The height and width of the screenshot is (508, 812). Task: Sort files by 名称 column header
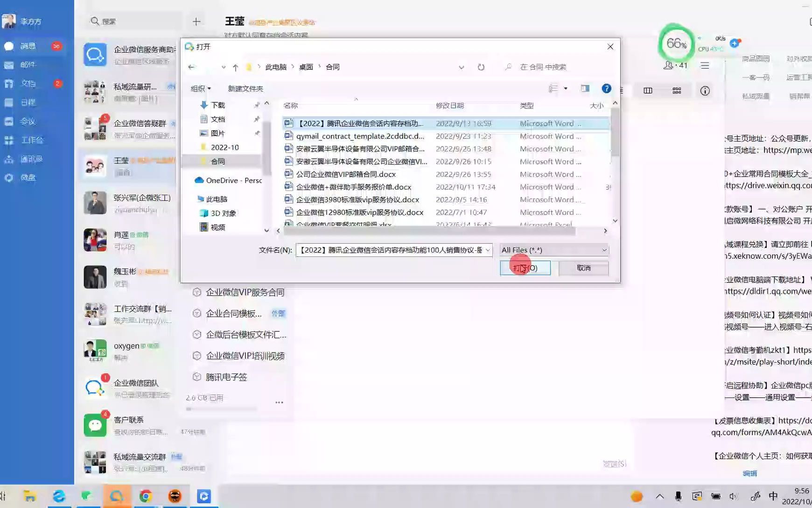(x=291, y=106)
